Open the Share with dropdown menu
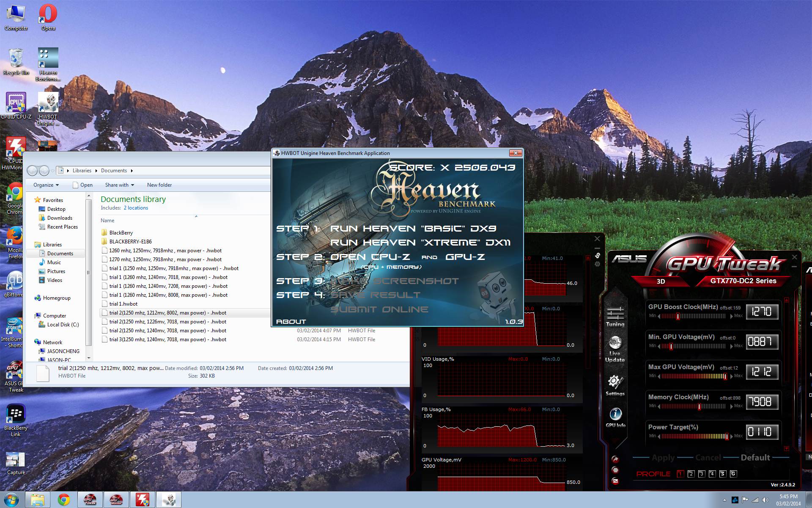This screenshot has width=812, height=508. coord(120,185)
